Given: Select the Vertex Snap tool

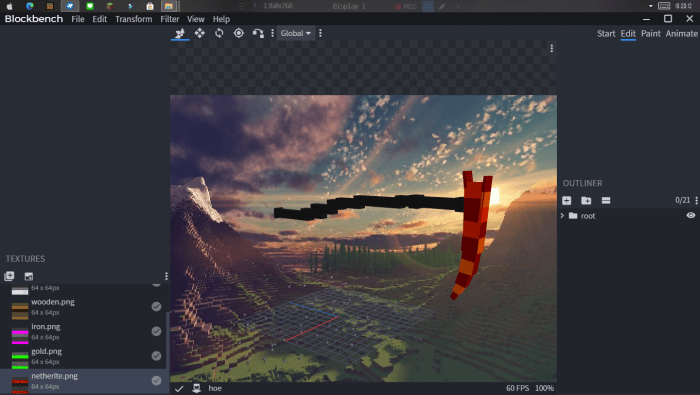Looking at the screenshot, I should 258,33.
